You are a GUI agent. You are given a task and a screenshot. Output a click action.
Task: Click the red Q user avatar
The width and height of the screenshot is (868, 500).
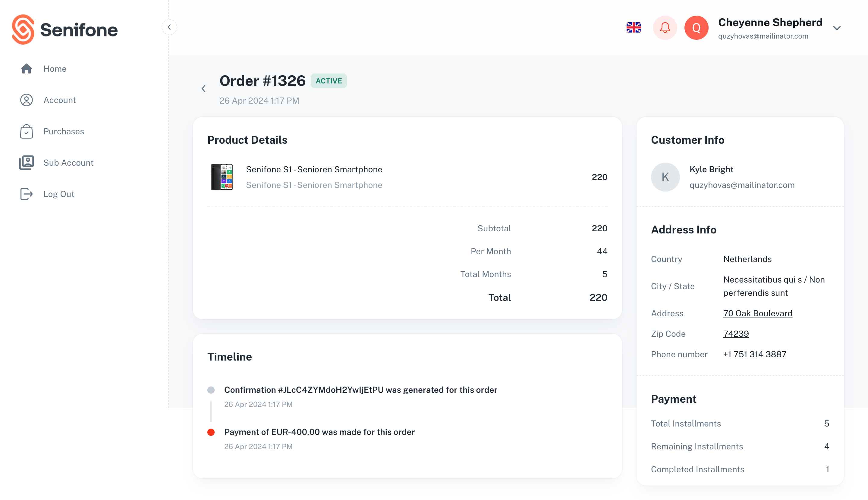click(x=696, y=28)
